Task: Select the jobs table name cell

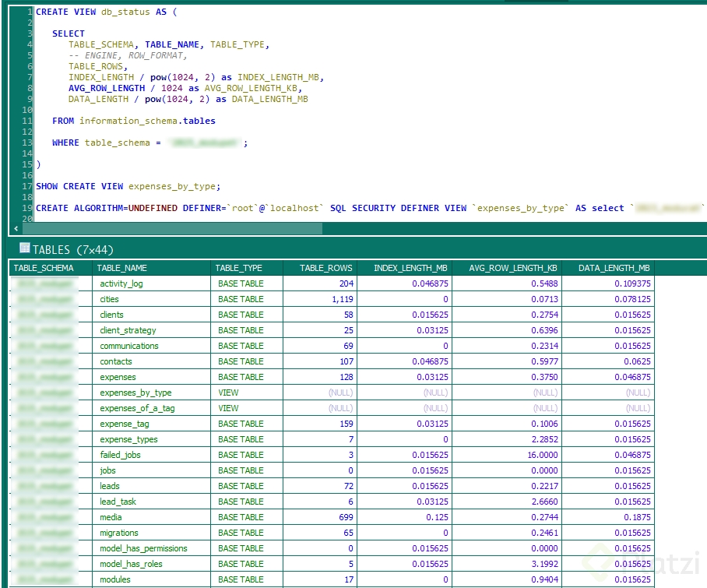Action: (x=151, y=470)
